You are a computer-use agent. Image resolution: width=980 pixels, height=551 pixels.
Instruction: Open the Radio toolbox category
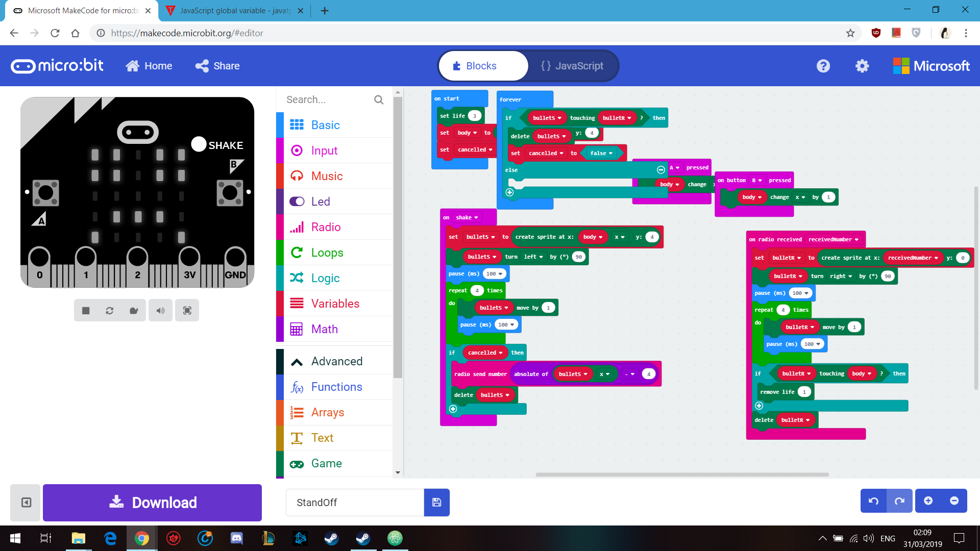(x=326, y=227)
